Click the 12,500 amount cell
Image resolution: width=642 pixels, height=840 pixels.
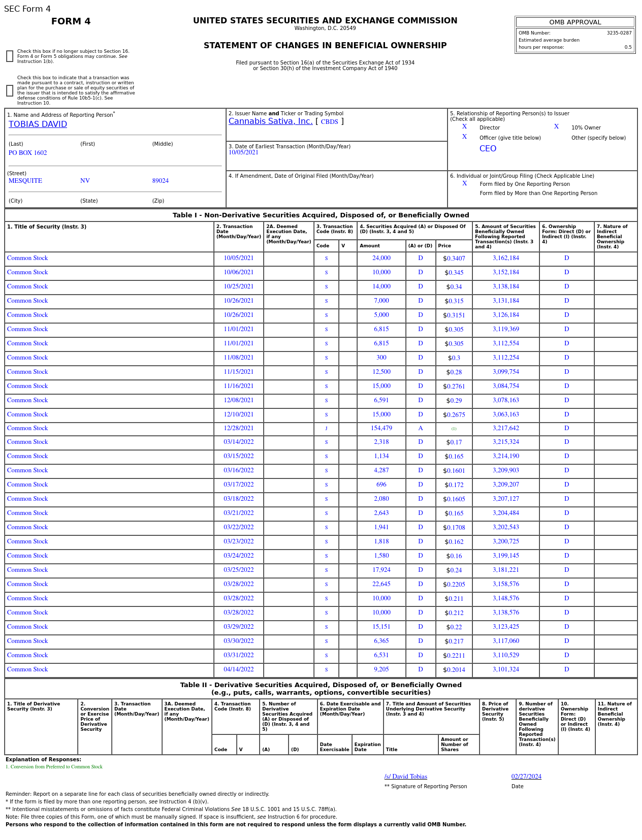[x=381, y=372]
